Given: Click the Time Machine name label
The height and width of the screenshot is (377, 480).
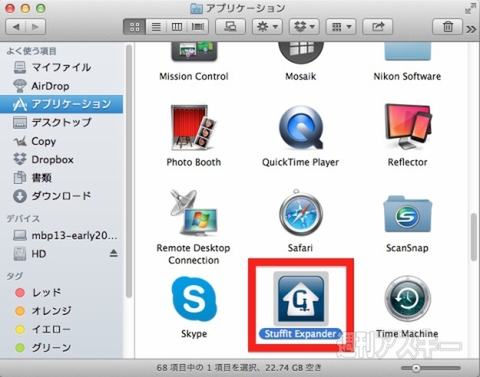Looking at the screenshot, I should 407,334.
